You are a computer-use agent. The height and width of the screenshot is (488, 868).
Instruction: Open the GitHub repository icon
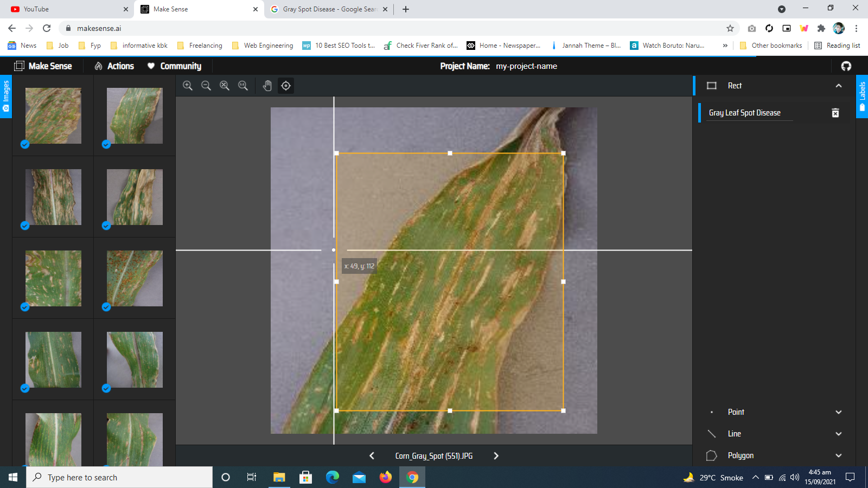coord(846,66)
